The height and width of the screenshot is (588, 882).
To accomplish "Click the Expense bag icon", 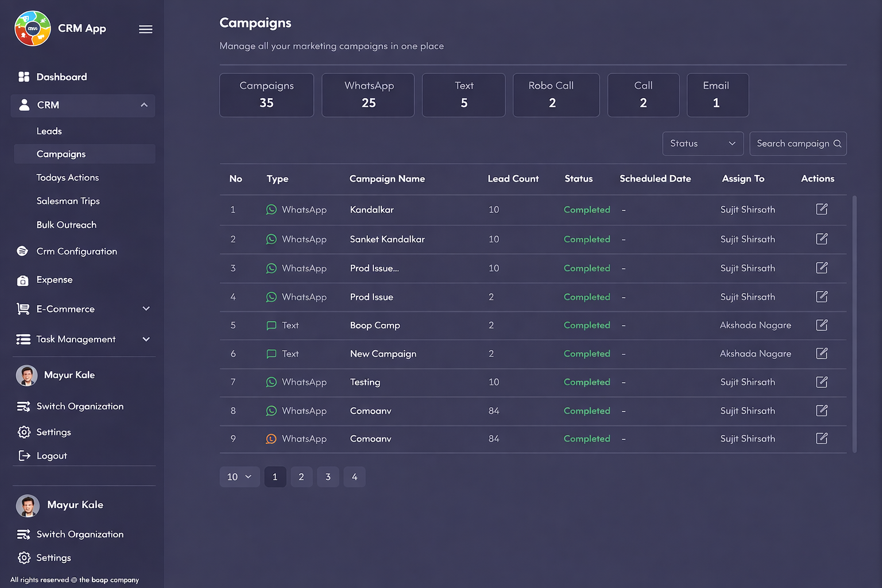I will 23,280.
